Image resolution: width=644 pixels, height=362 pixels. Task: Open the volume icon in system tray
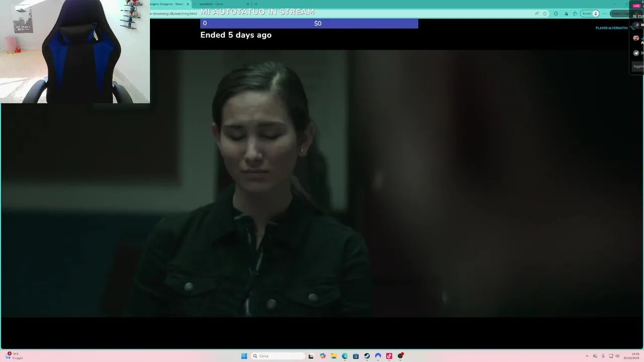pyautogui.click(x=617, y=356)
